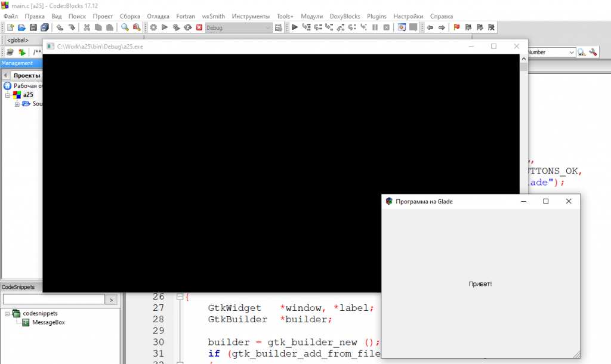
Task: Click the Привет! label in Glade window
Action: pos(480,283)
